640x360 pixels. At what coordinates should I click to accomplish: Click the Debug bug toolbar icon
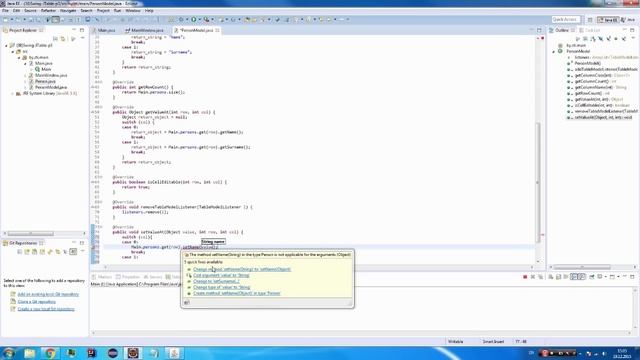[x=181, y=19]
